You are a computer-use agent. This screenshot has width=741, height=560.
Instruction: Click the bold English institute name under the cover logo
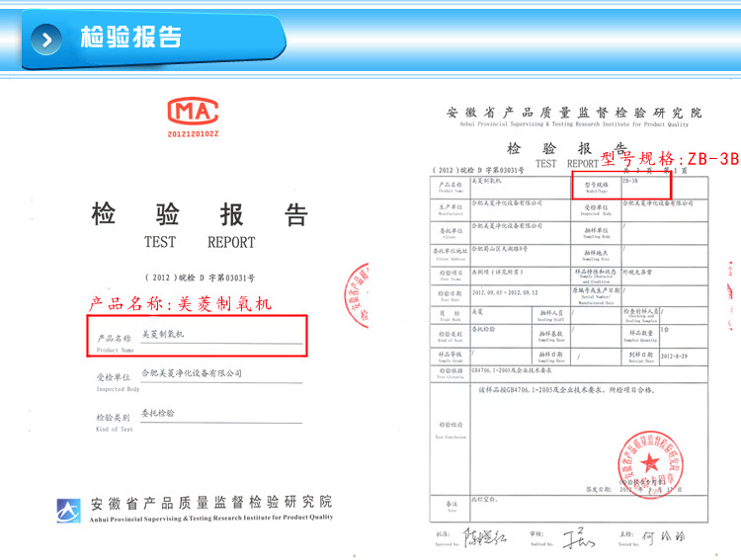point(210,518)
